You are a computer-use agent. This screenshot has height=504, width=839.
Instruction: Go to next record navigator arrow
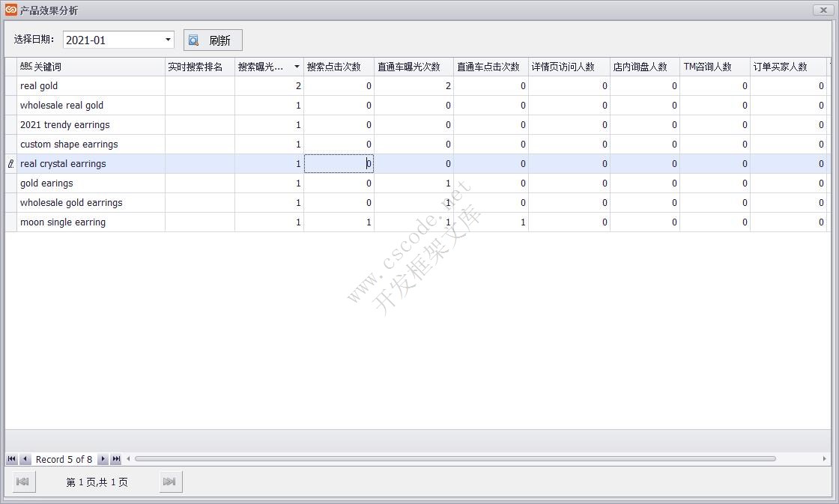[x=103, y=459]
